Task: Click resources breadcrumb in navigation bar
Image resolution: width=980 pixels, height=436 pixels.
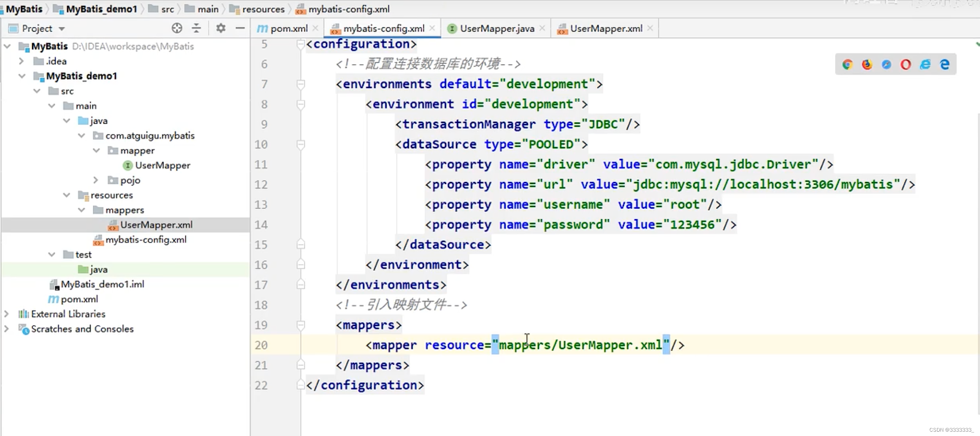Action: tap(257, 9)
